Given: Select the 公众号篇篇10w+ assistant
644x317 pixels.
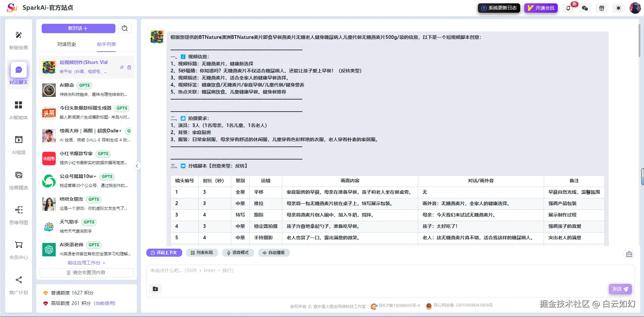Looking at the screenshot, I should (87, 181).
